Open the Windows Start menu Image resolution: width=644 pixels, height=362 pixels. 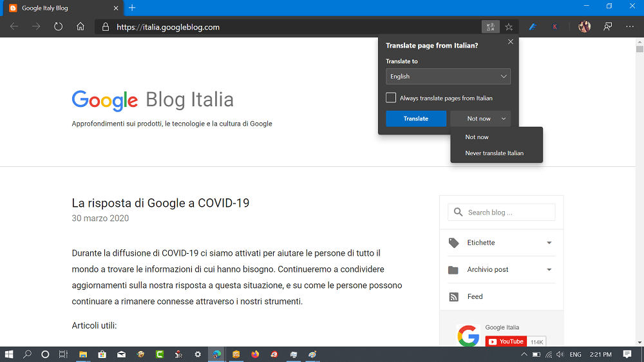pos(9,354)
